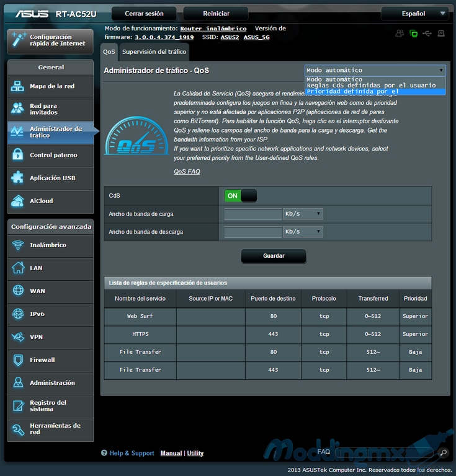Click the Mapa de la red network icon
The height and width of the screenshot is (476, 456).
click(17, 86)
